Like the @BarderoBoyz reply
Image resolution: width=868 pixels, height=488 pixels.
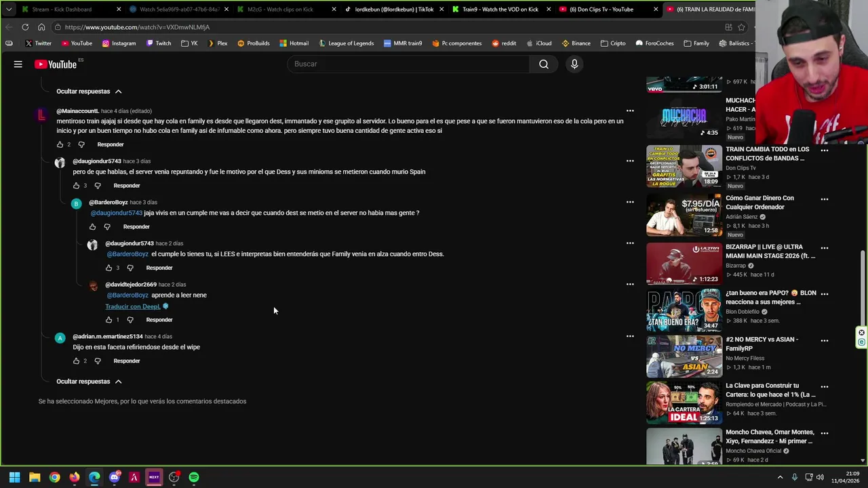point(92,227)
